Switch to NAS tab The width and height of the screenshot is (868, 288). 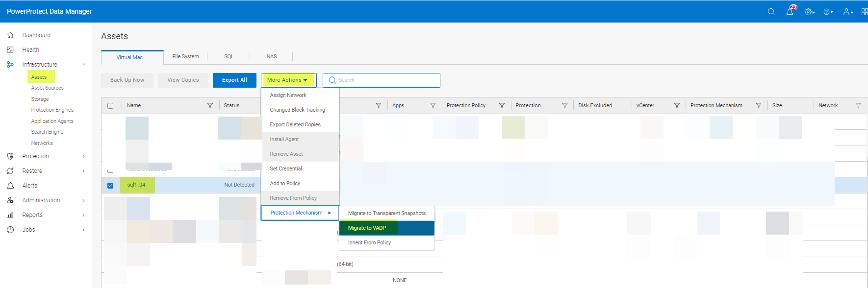(x=272, y=56)
